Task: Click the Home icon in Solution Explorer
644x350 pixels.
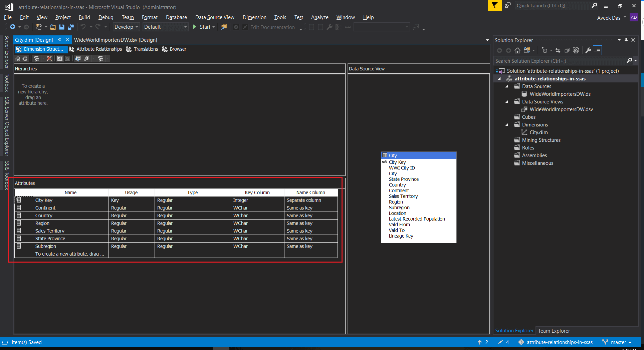Action: (x=517, y=50)
